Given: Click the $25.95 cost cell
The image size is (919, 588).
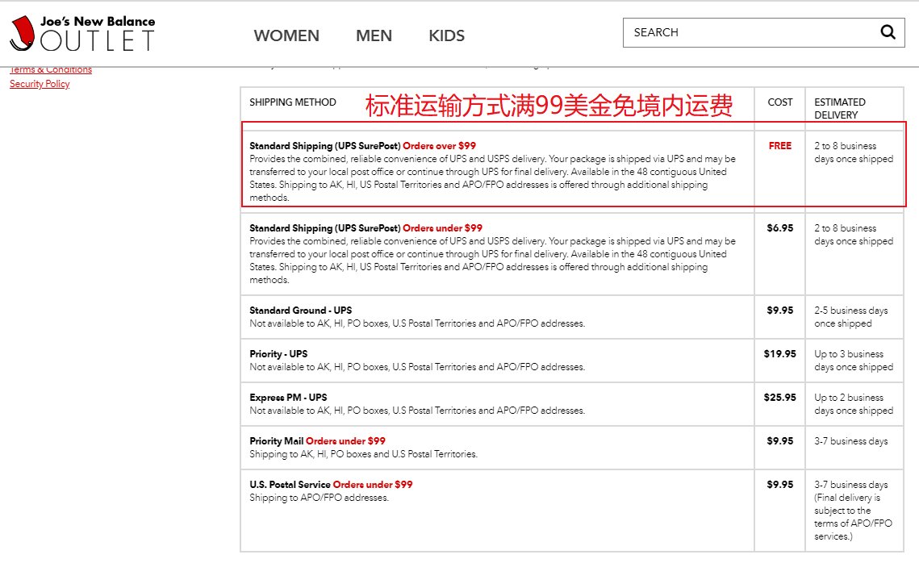Looking at the screenshot, I should click(x=779, y=397).
